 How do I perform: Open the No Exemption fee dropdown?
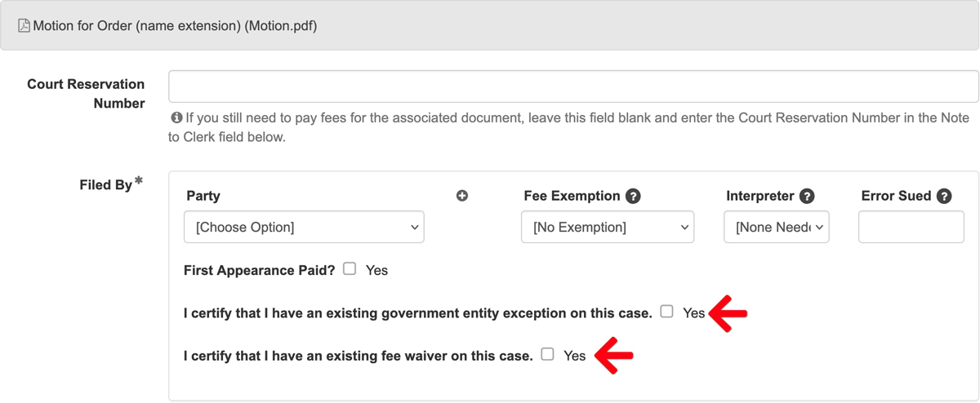pos(608,228)
